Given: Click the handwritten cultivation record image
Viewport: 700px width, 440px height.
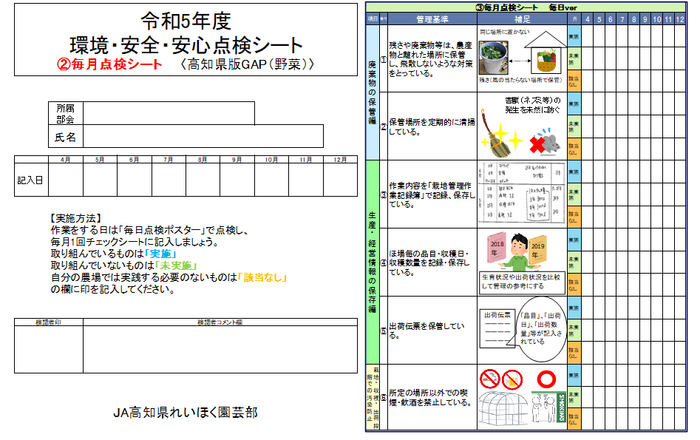Looking at the screenshot, I should pyautogui.click(x=522, y=193).
